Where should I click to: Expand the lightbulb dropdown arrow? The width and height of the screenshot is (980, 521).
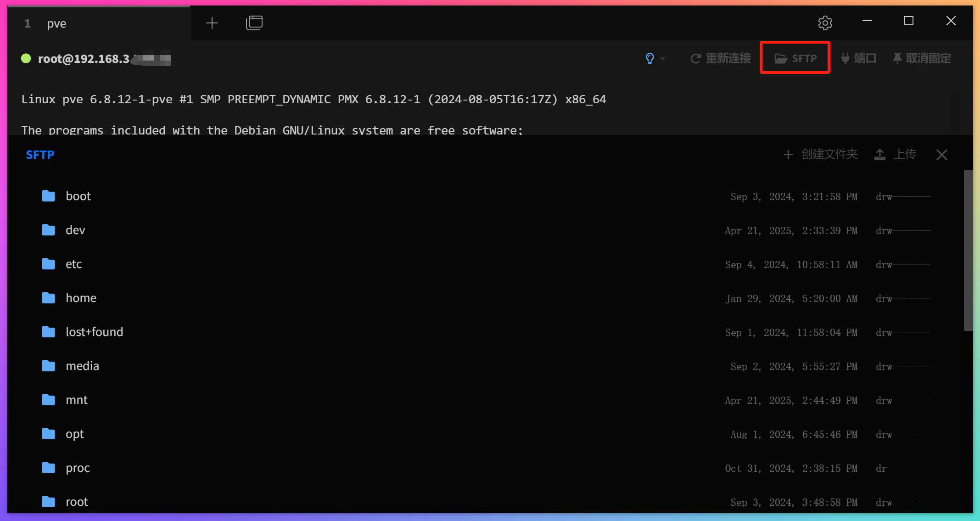[x=663, y=59]
